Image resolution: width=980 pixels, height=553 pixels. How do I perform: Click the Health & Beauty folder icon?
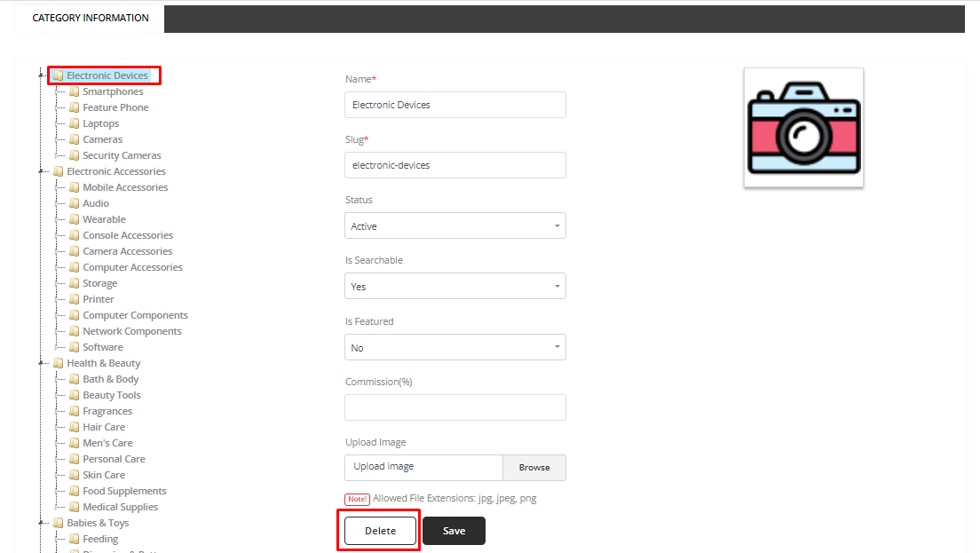(x=59, y=363)
